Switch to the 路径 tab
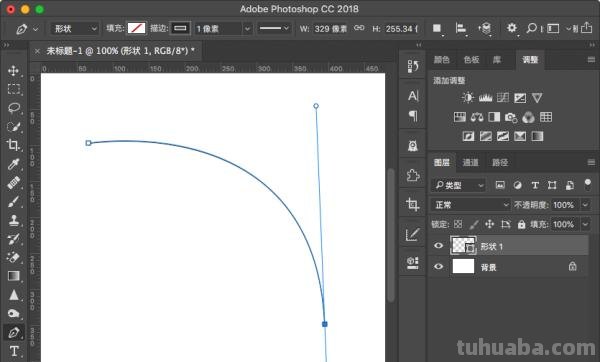This screenshot has height=362, width=600. [500, 162]
